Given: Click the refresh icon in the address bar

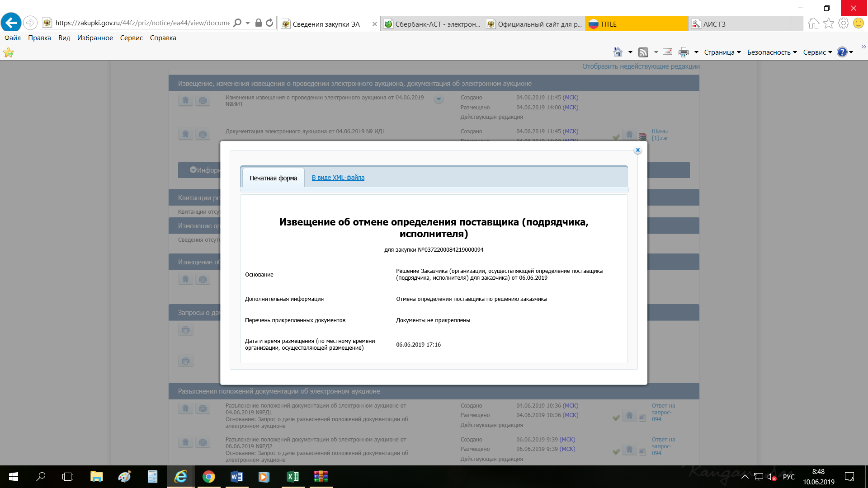Looking at the screenshot, I should (x=269, y=23).
